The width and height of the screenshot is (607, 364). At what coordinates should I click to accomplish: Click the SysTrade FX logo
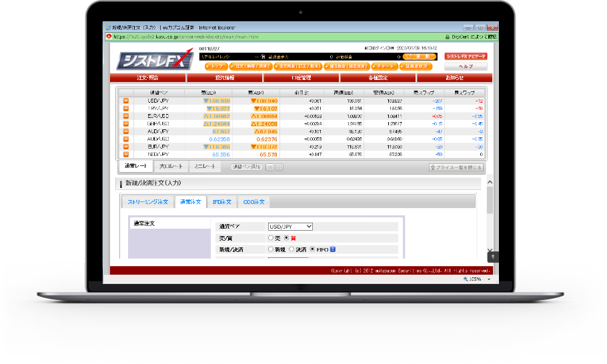[x=155, y=60]
